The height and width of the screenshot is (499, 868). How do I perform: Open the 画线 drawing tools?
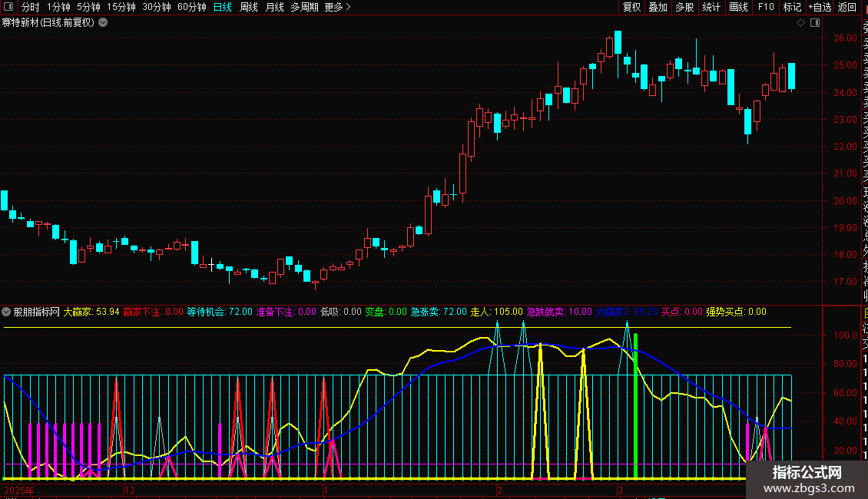(738, 7)
